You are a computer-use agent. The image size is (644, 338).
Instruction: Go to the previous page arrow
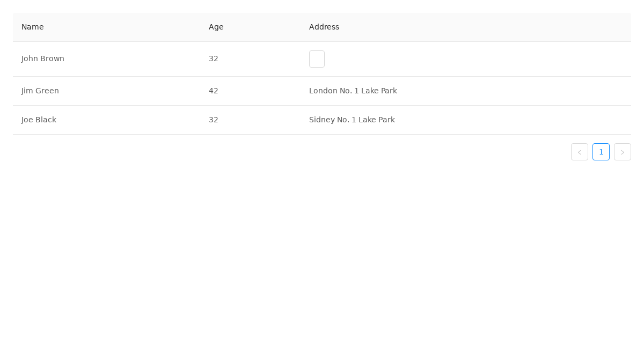pos(580,152)
